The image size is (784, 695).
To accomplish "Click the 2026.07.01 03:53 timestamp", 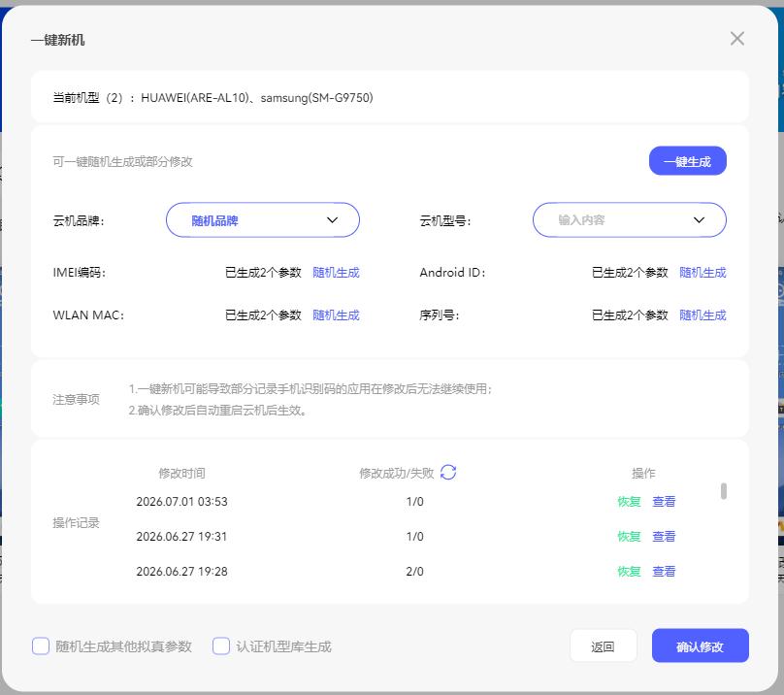I will (x=182, y=502).
